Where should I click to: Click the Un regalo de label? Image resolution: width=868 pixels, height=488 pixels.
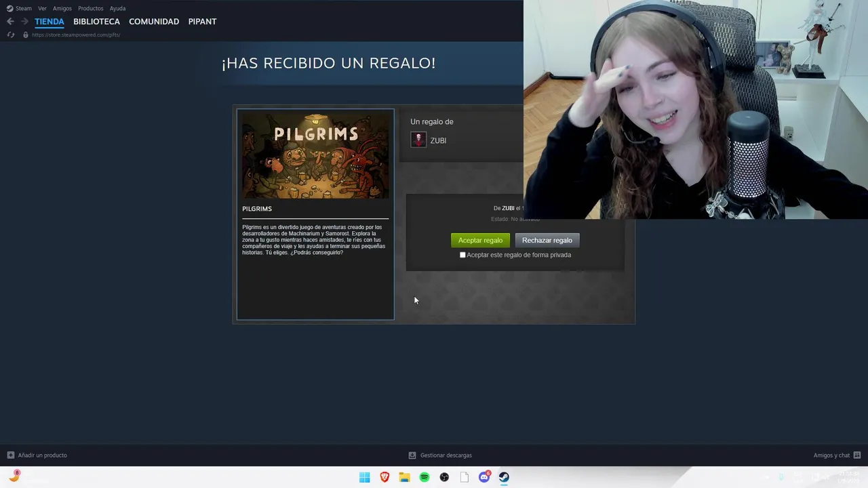pyautogui.click(x=432, y=121)
